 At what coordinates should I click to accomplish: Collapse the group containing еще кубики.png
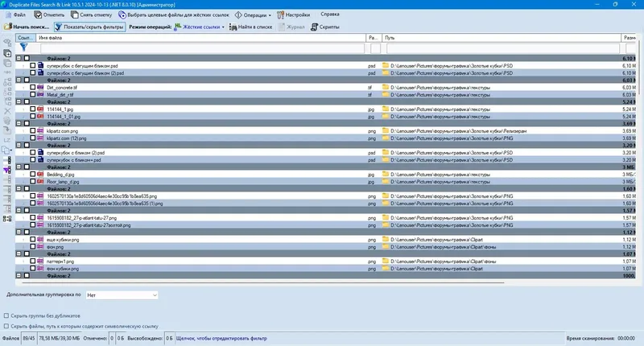(19, 233)
